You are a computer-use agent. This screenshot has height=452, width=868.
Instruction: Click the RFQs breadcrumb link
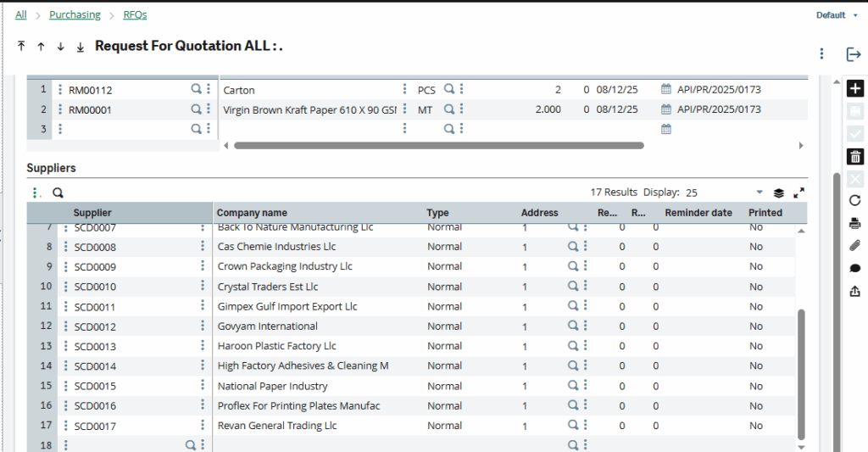tap(135, 14)
